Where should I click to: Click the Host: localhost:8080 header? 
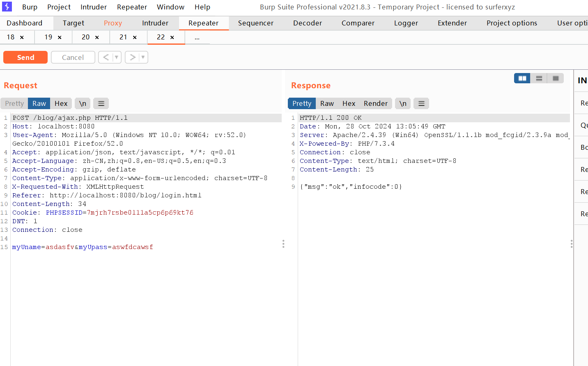click(53, 126)
